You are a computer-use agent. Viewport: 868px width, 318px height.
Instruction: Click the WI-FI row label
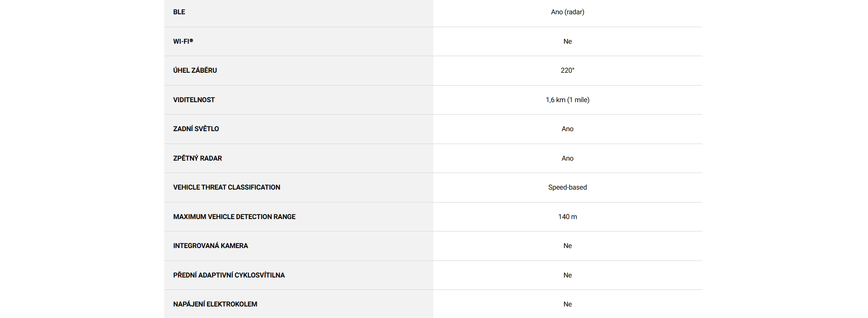point(183,41)
